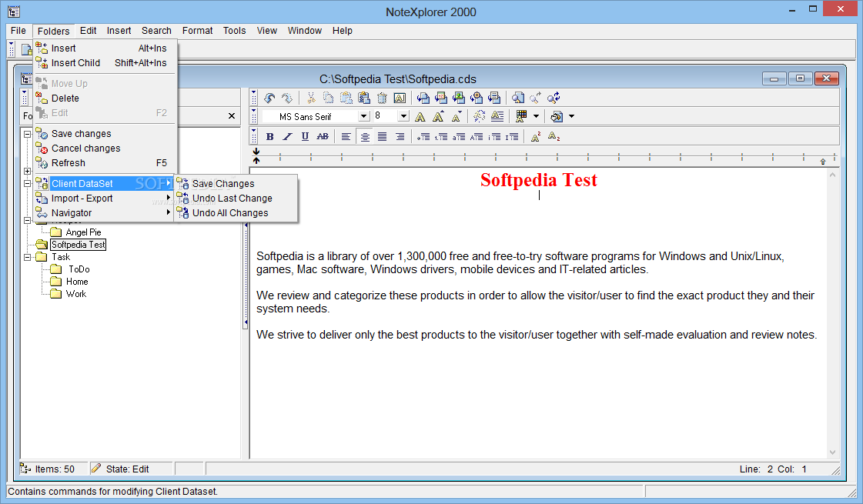Click the Items: 50 status panel
Image resolution: width=863 pixels, height=504 pixels.
[54, 469]
